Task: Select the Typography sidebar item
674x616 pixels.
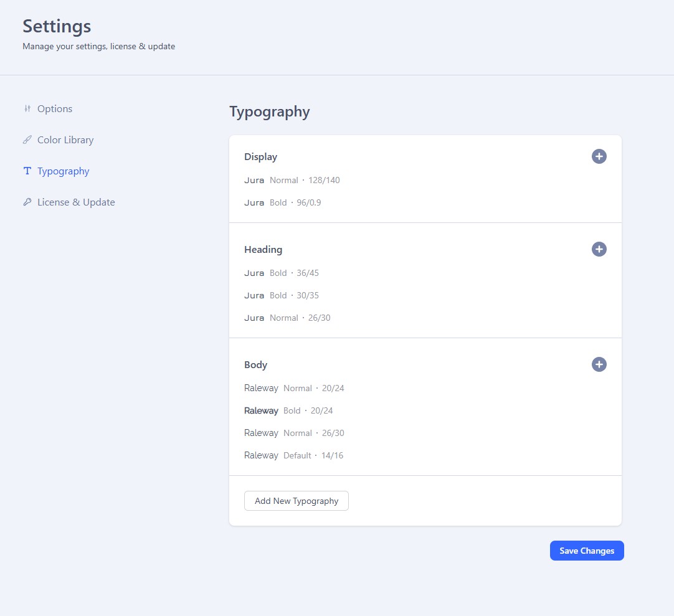Action: [63, 171]
